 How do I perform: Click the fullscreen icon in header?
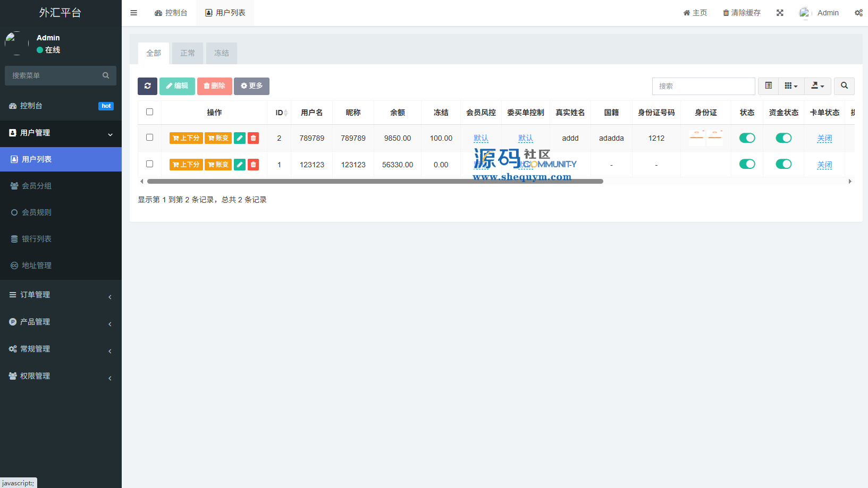click(780, 13)
